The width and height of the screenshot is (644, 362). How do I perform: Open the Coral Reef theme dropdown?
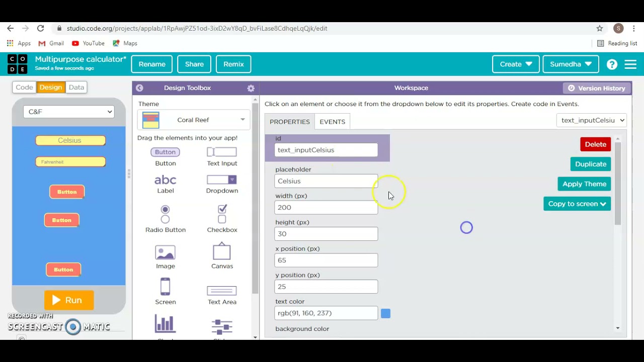coord(194,120)
